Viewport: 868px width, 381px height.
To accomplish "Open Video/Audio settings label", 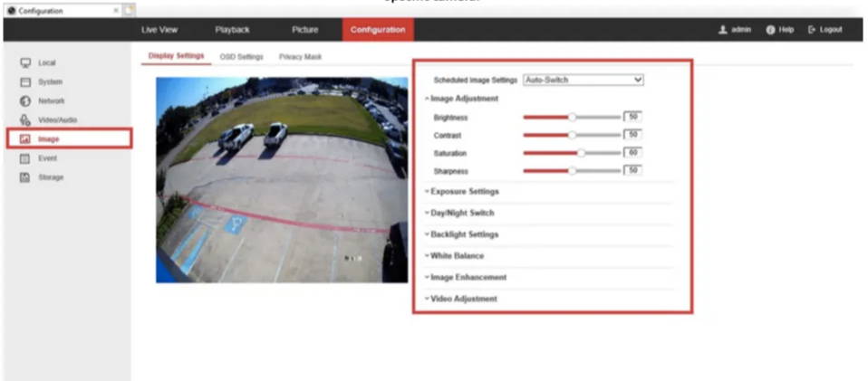I will click(x=58, y=120).
